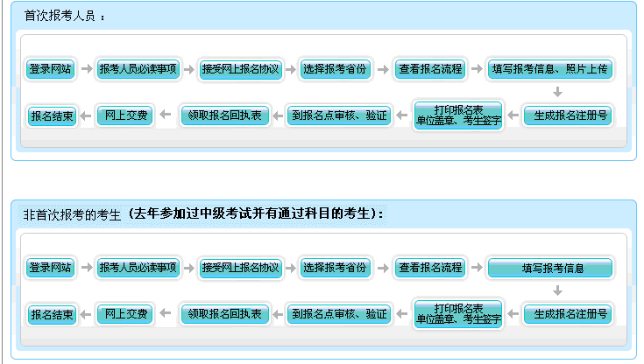Click the 填写报考信息、照片上传 step
The height and width of the screenshot is (364, 644).
549,69
